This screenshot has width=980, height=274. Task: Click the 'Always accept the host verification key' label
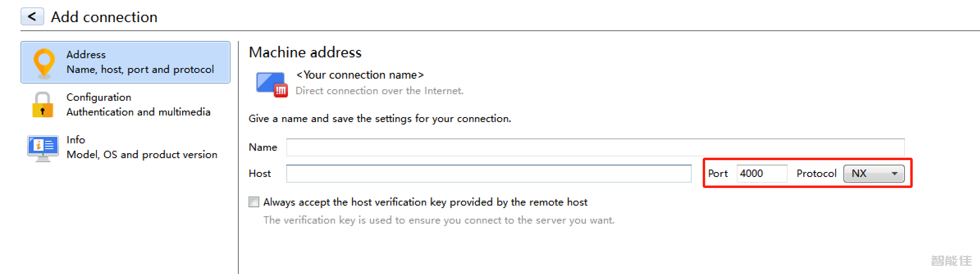425,202
